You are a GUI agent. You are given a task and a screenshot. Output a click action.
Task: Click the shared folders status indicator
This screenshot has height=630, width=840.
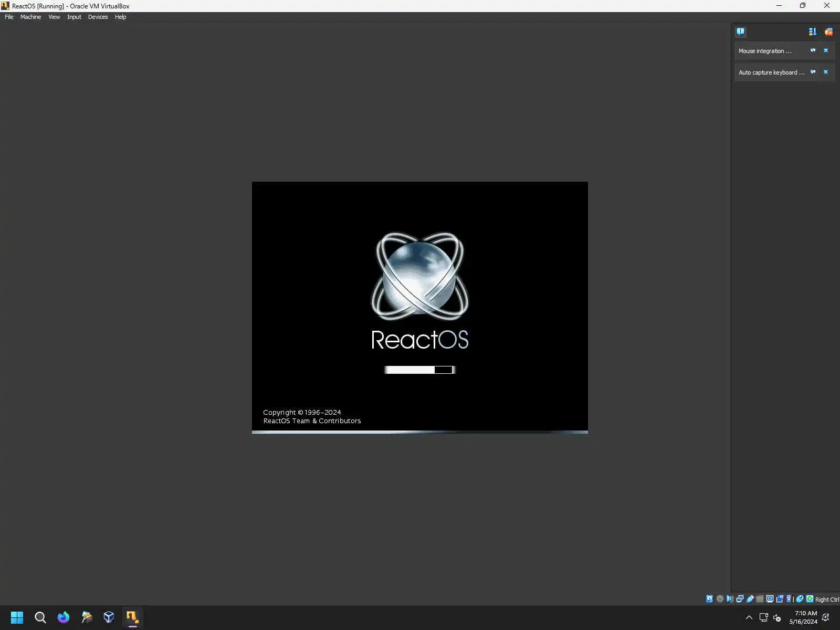click(760, 598)
